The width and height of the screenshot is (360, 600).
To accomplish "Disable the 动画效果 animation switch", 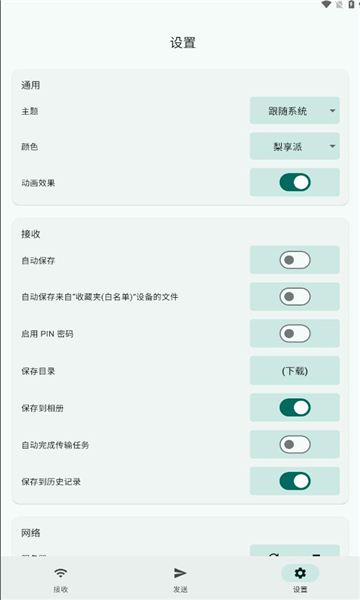I will 295,183.
